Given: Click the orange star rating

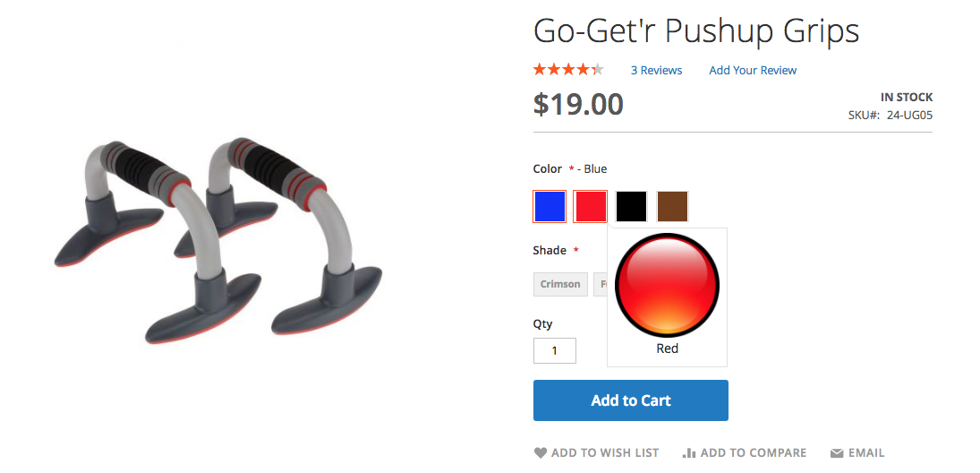Looking at the screenshot, I should [568, 70].
